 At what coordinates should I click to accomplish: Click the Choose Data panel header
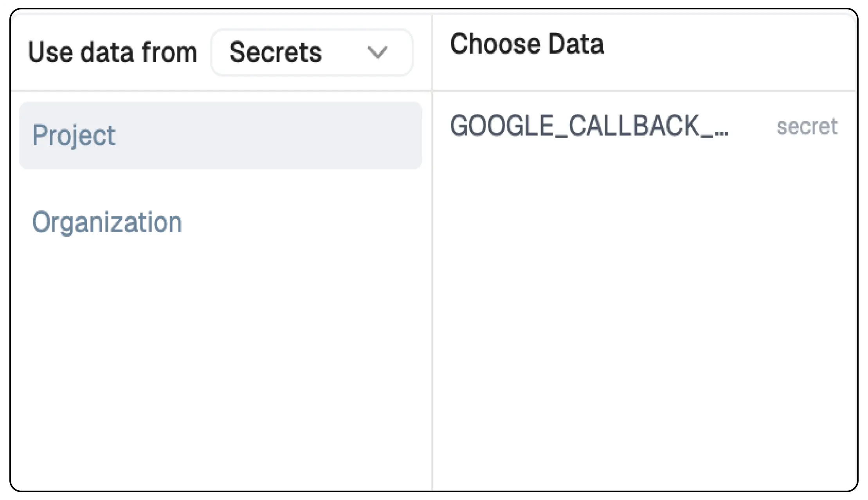pos(527,44)
